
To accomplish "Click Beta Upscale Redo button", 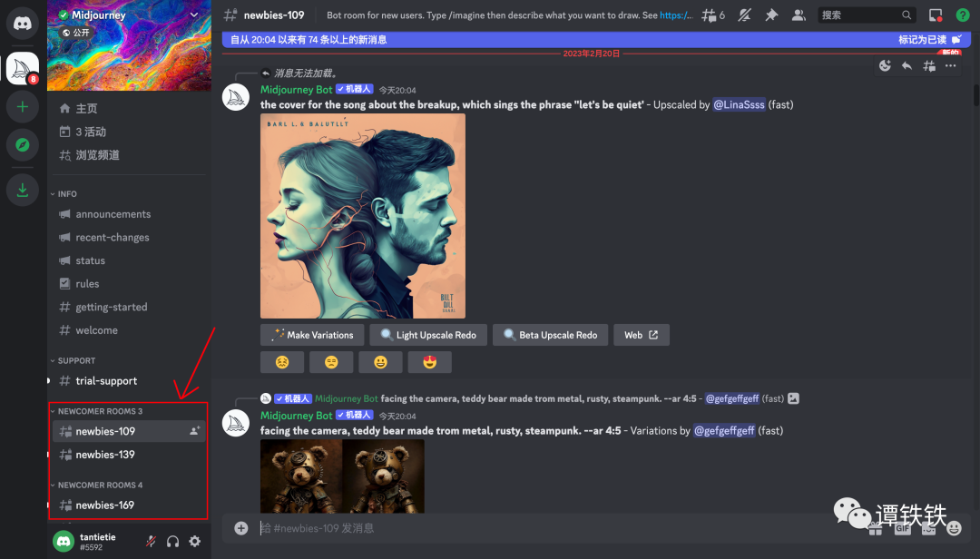I will click(550, 335).
